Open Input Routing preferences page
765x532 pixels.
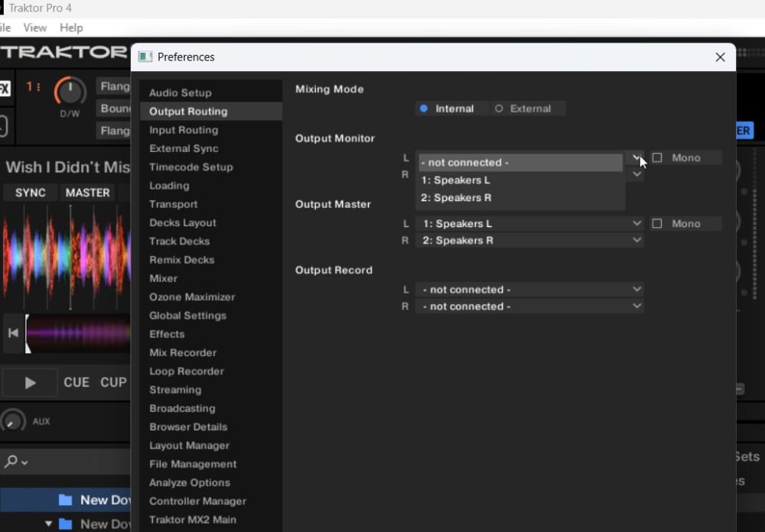click(x=211, y=130)
